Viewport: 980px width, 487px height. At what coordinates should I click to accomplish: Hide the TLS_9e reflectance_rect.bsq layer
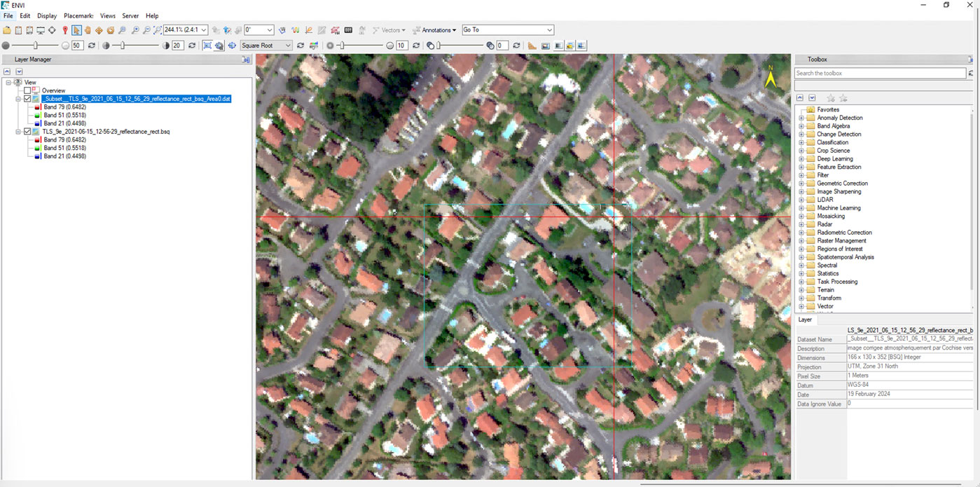[28, 132]
